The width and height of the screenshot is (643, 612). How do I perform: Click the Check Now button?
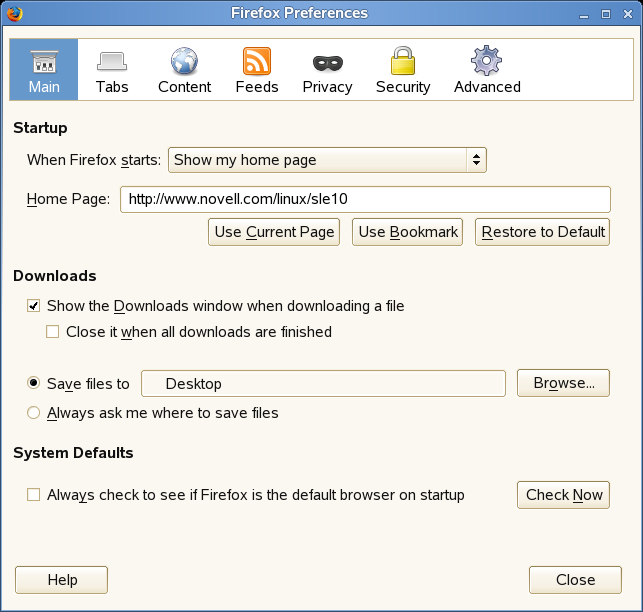(x=563, y=495)
